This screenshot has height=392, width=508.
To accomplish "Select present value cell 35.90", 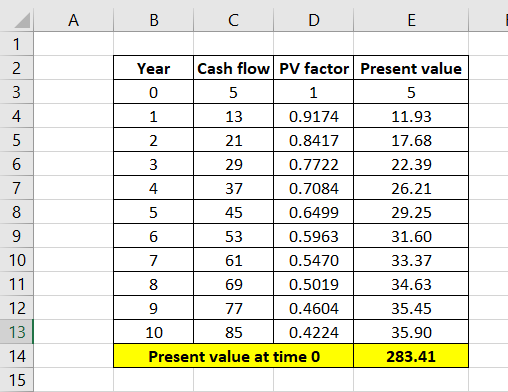I will pyautogui.click(x=411, y=332).
